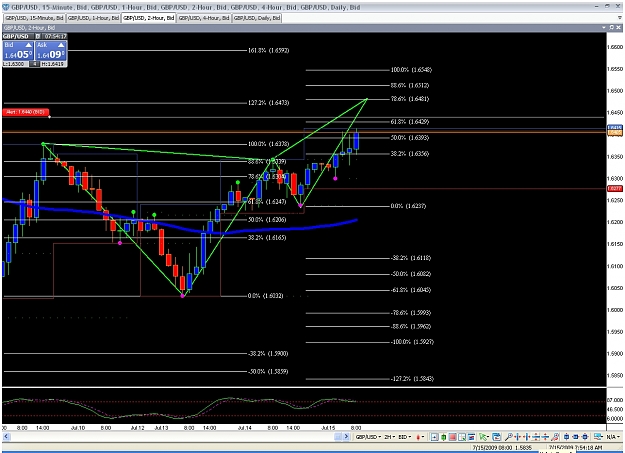625x453 pixels.
Task: Click the red 1.6277 price marker
Action: 615,188
